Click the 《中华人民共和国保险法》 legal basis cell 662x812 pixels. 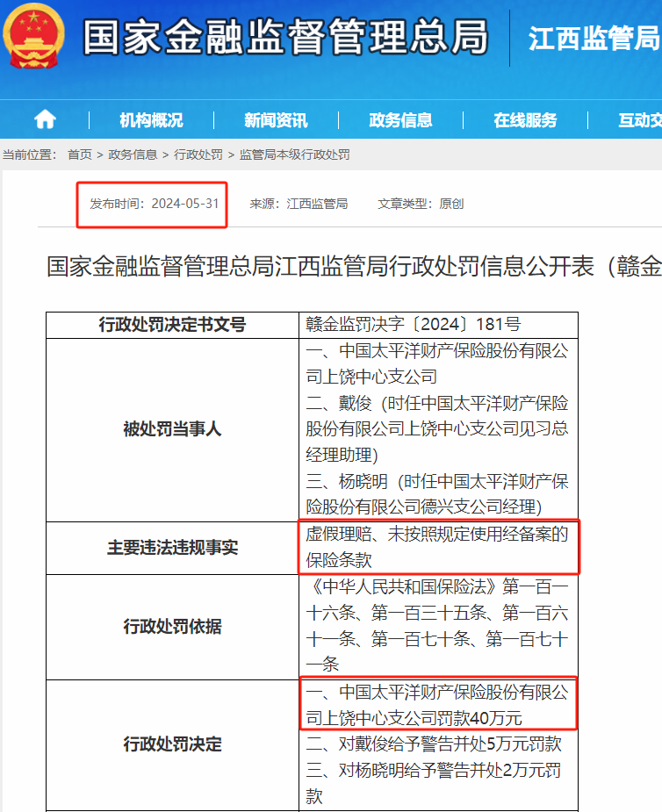438,627
